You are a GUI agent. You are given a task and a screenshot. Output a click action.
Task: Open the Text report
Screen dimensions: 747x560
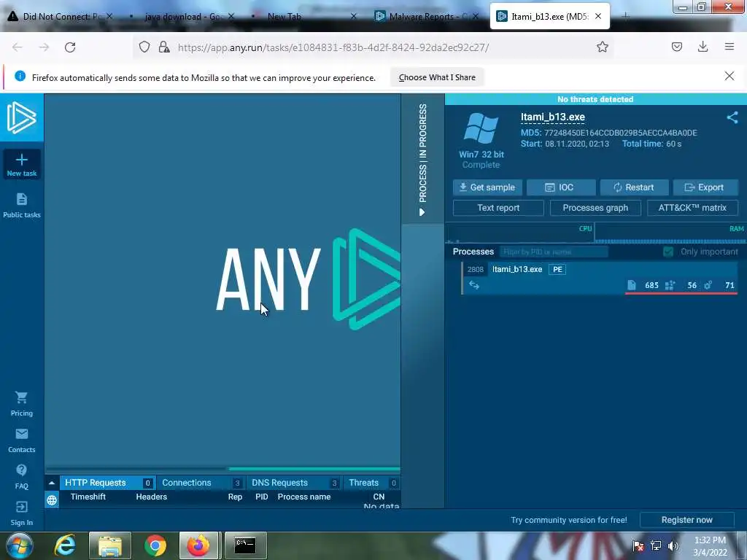(x=498, y=208)
